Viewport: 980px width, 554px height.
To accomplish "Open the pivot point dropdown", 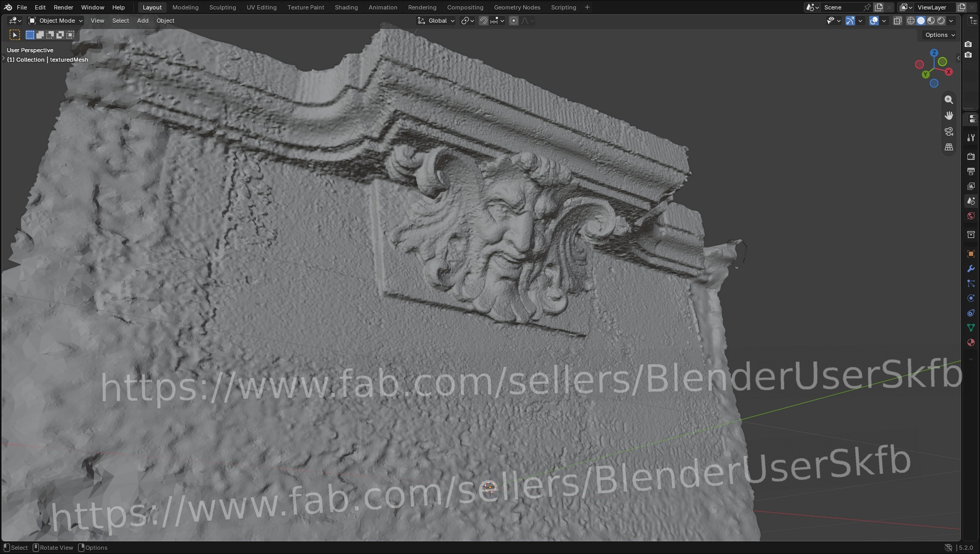I will [x=468, y=21].
